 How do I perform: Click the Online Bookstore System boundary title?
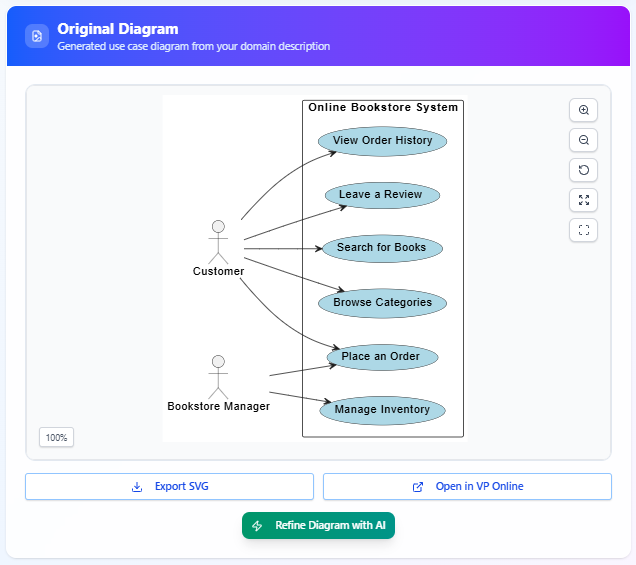[x=383, y=107]
